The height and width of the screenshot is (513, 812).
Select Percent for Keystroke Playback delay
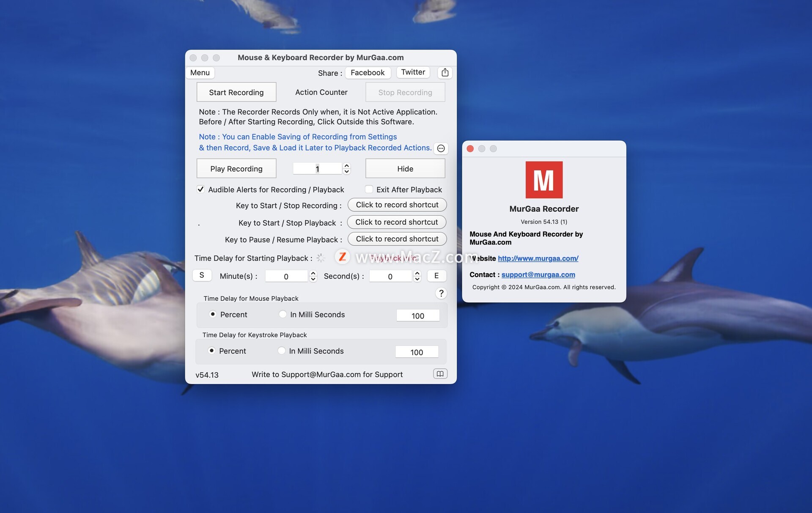click(212, 351)
